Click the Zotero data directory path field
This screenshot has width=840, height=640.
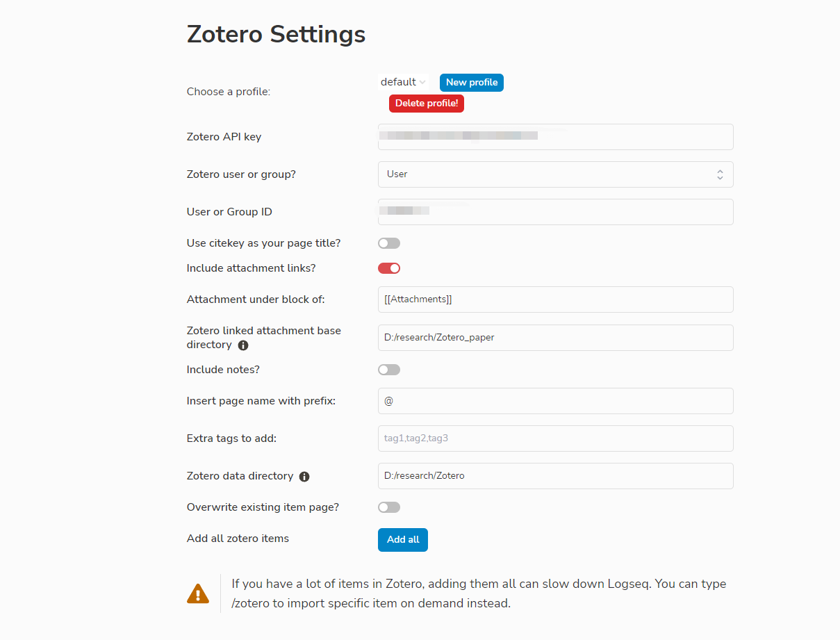click(x=554, y=475)
